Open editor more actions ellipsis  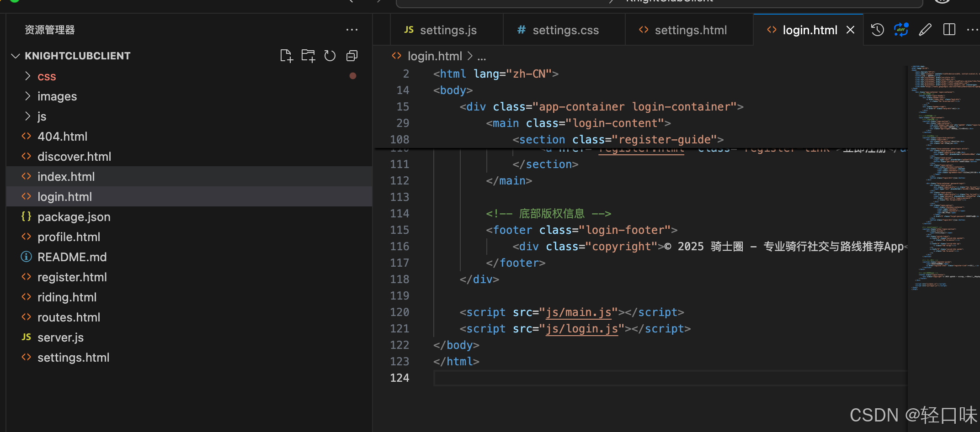pos(972,30)
